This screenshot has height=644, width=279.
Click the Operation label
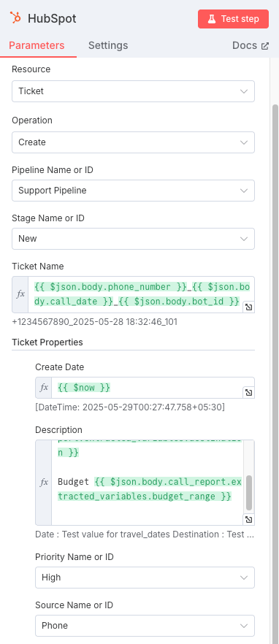pos(32,120)
